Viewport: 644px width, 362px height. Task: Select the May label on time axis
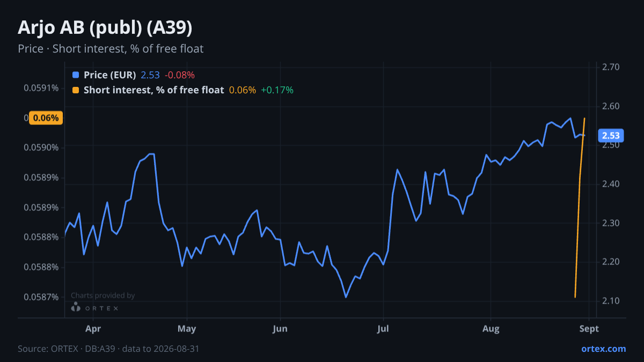click(187, 328)
